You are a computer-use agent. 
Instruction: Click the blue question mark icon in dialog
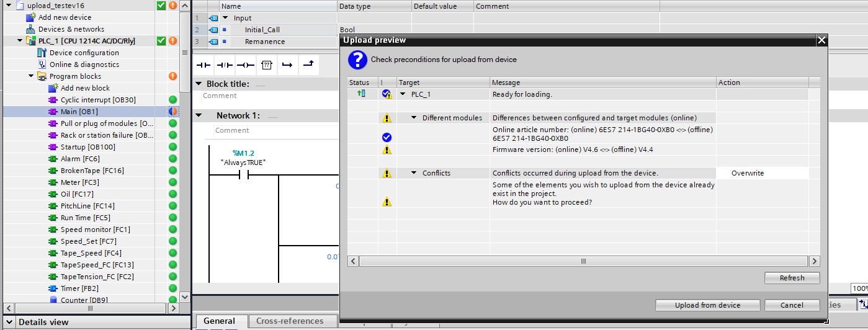click(357, 60)
